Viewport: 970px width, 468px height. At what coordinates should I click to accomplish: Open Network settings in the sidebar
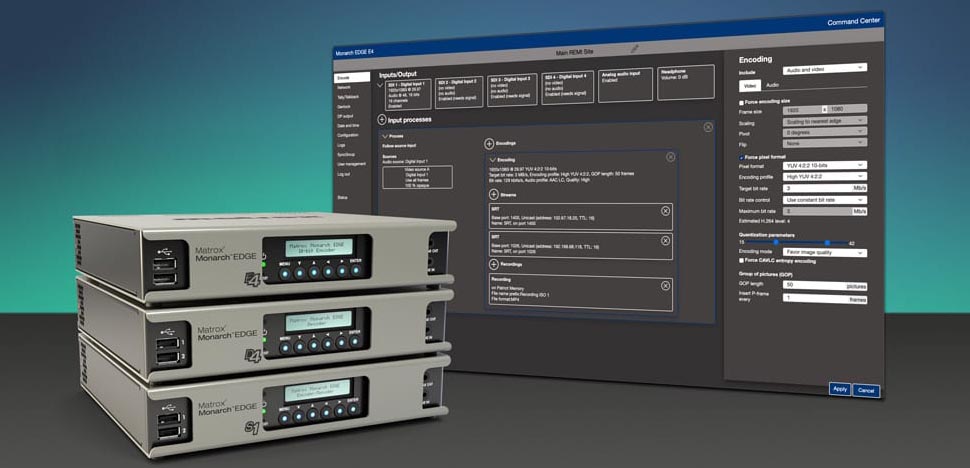coord(344,88)
